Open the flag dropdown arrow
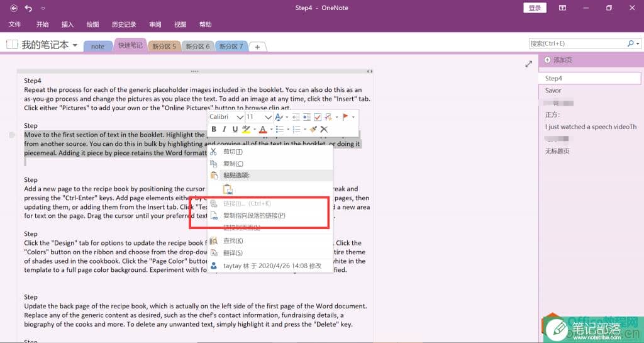This screenshot has width=644, height=343. click(353, 117)
